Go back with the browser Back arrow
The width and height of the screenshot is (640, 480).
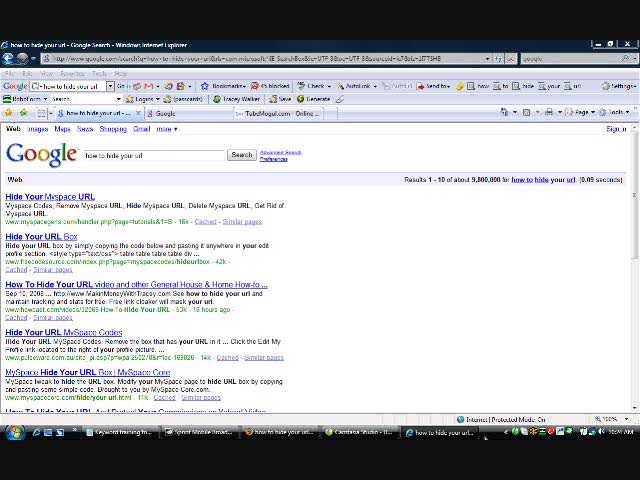click(x=8, y=59)
